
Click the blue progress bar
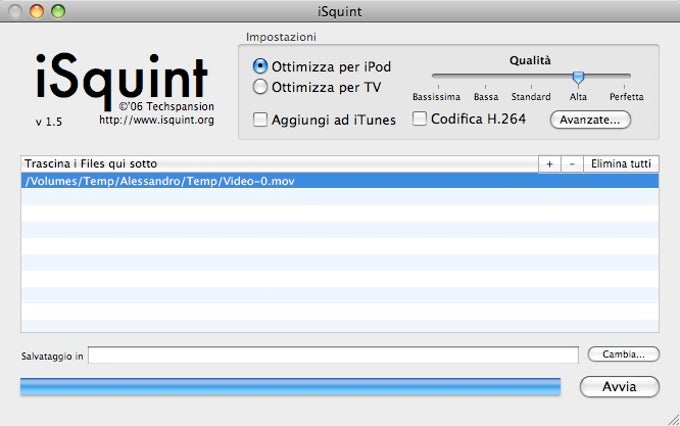point(290,387)
